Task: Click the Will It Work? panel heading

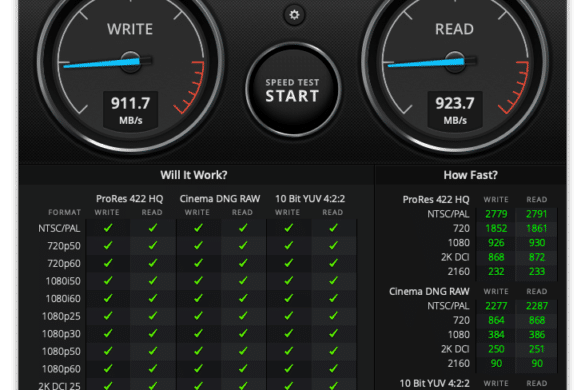Action: click(x=194, y=175)
